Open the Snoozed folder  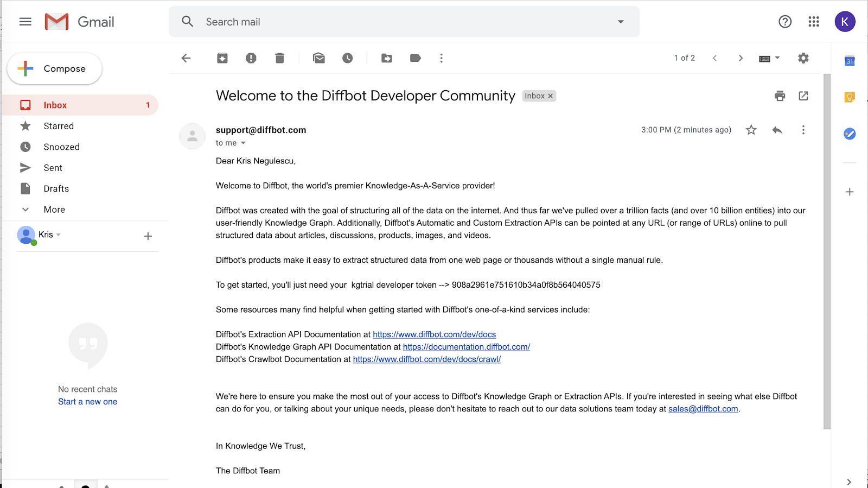[80, 147]
